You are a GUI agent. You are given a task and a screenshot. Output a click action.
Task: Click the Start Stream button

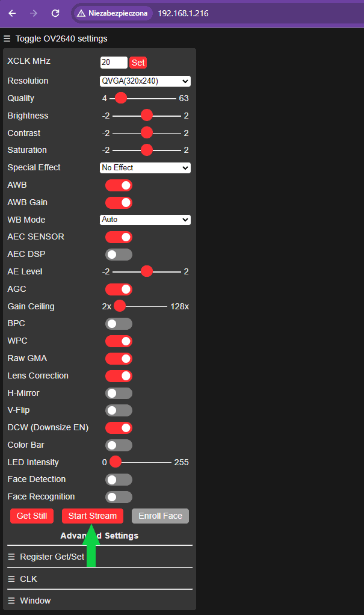point(93,516)
